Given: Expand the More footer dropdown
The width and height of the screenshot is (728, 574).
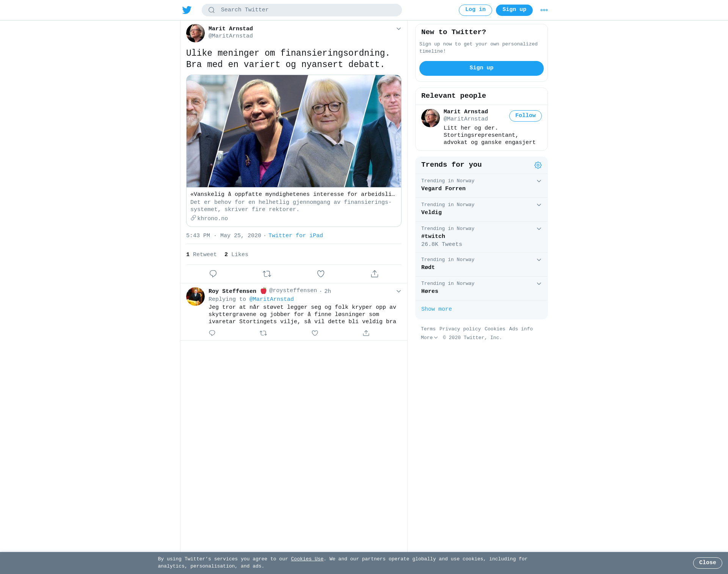Looking at the screenshot, I should coord(429,338).
